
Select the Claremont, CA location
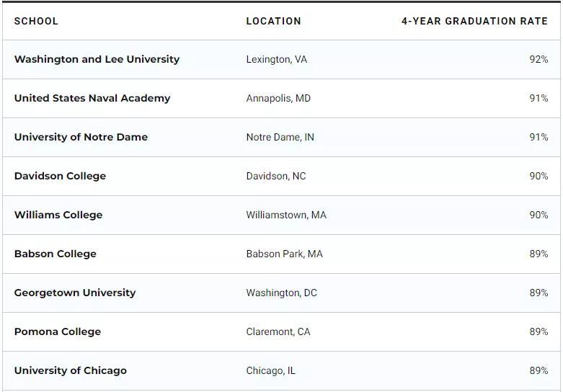278,331
